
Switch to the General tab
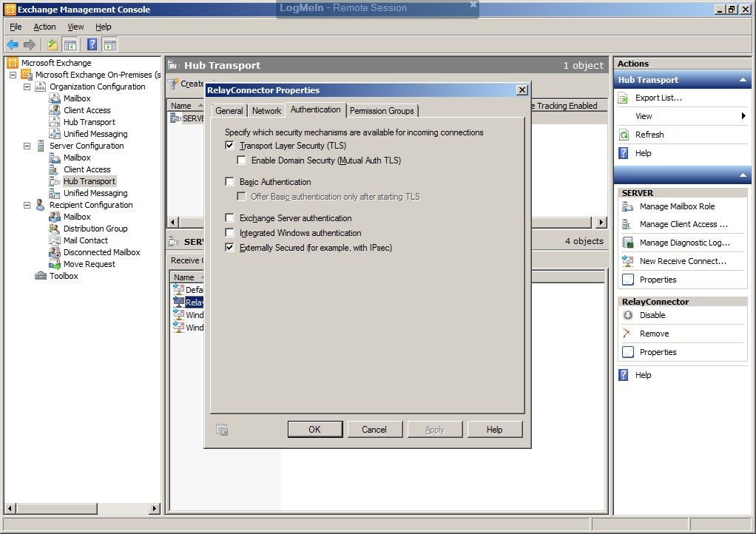point(229,111)
